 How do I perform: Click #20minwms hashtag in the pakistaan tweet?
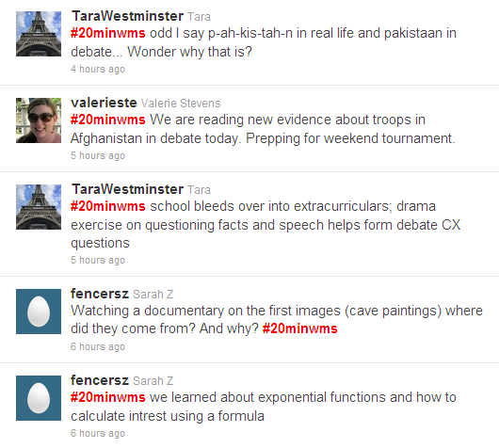(108, 33)
